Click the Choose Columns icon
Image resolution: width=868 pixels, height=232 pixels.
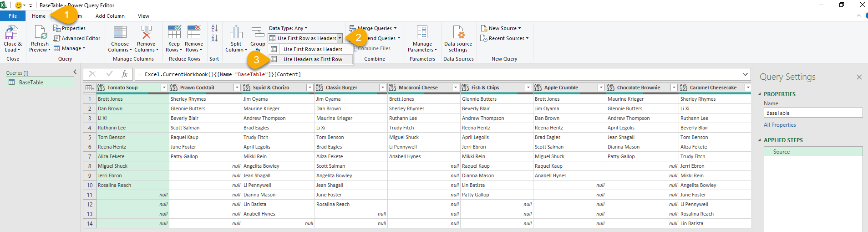(x=120, y=33)
